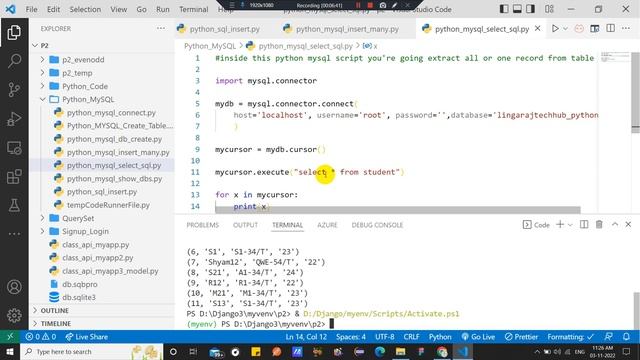The width and height of the screenshot is (640, 360).
Task: Open the OUTPUT panel tab
Action: pyautogui.click(x=245, y=225)
